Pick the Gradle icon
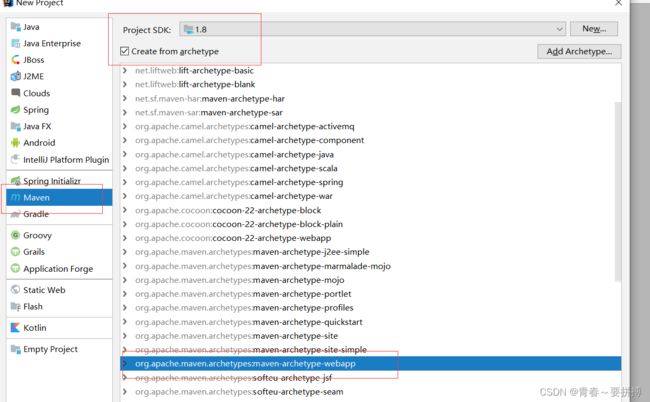650x402 pixels. pyautogui.click(x=16, y=214)
